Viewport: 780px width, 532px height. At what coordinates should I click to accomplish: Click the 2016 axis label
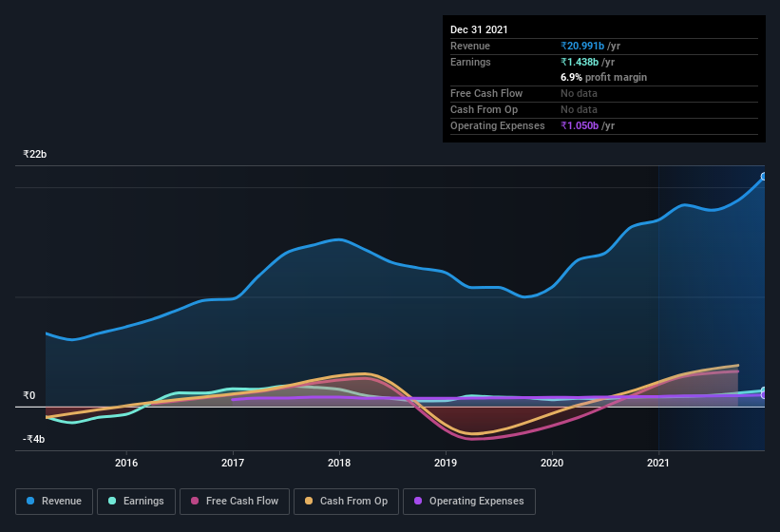point(126,463)
